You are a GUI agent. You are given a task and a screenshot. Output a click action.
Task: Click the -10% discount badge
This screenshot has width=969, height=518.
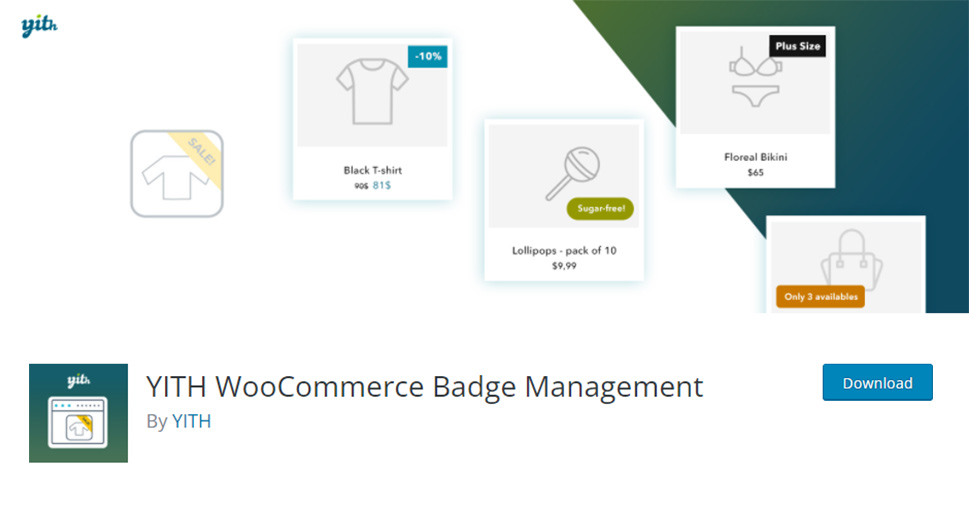pos(428,56)
